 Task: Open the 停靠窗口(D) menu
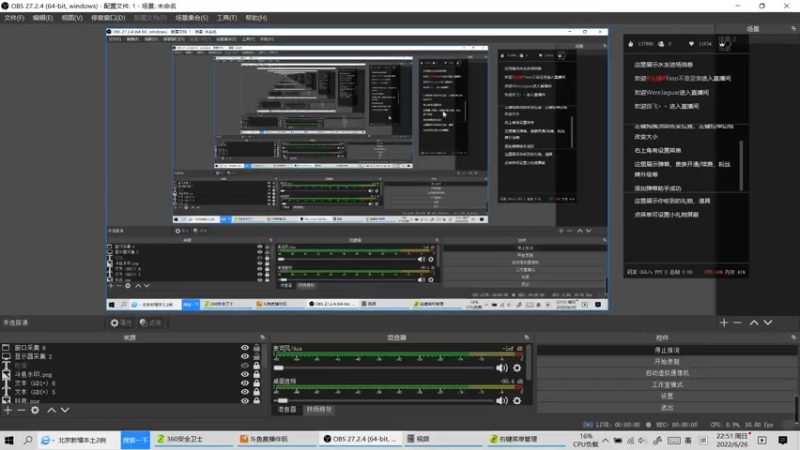108,18
